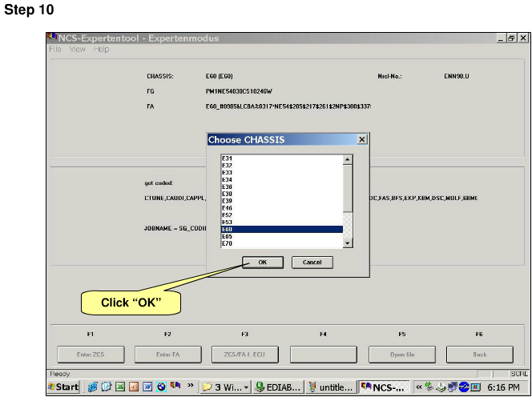
Task: Click the red R system tray icon
Action: (x=476, y=387)
